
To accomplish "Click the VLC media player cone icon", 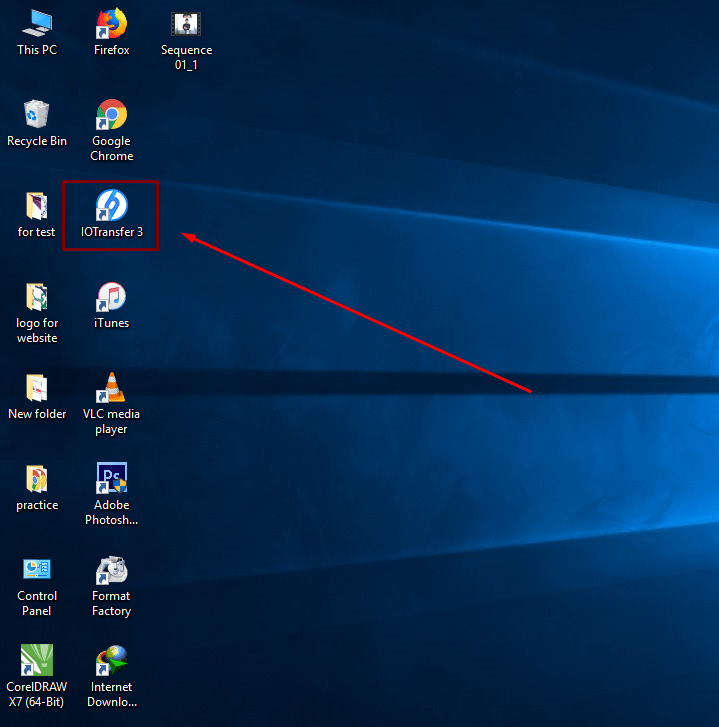I will pyautogui.click(x=111, y=388).
